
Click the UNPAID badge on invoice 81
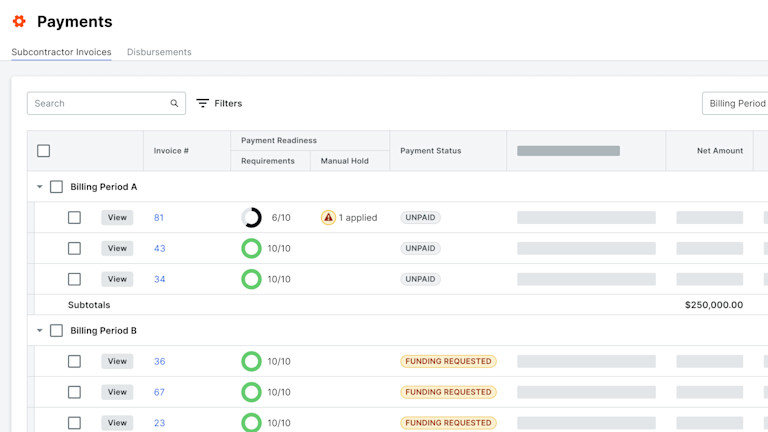[x=420, y=217]
